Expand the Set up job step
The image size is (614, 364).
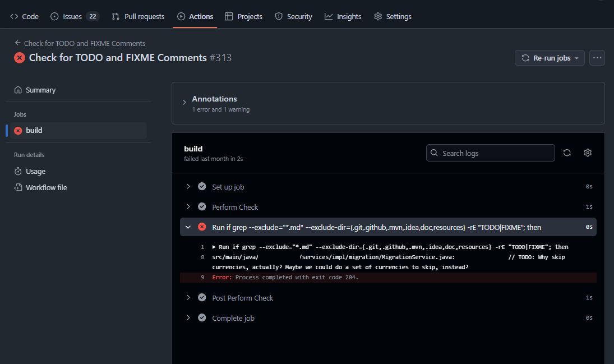(188, 187)
